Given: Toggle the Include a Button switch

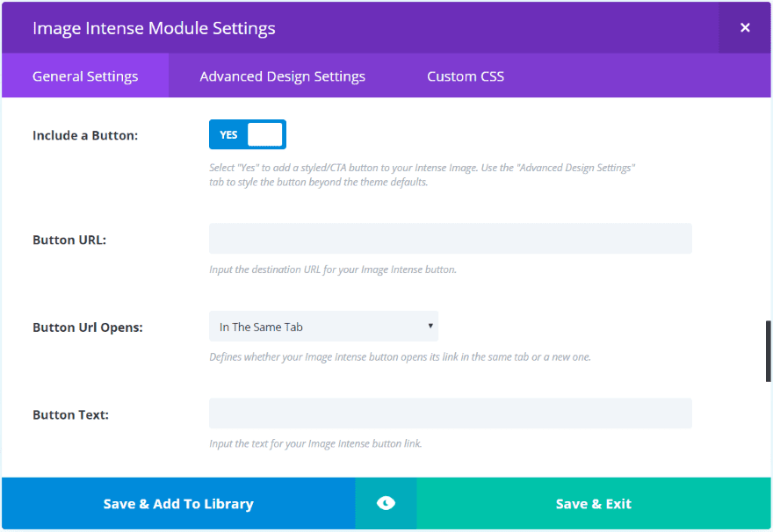Looking at the screenshot, I should (247, 134).
